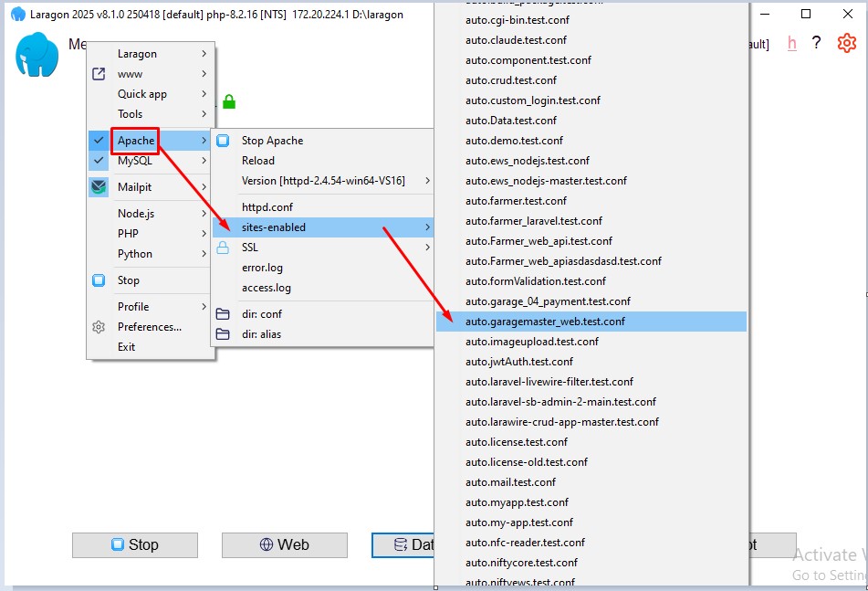Open auto.demo.test.conf
The image size is (868, 591).
pyautogui.click(x=591, y=141)
